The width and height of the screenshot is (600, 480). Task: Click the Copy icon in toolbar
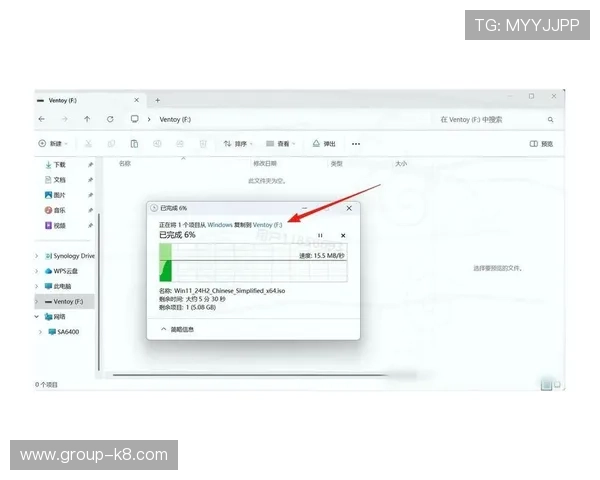click(x=111, y=144)
